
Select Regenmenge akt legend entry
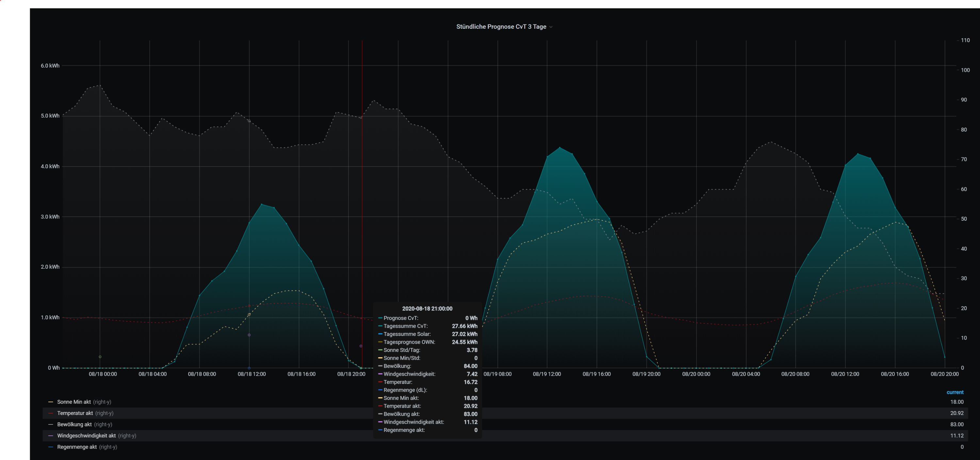tap(77, 447)
